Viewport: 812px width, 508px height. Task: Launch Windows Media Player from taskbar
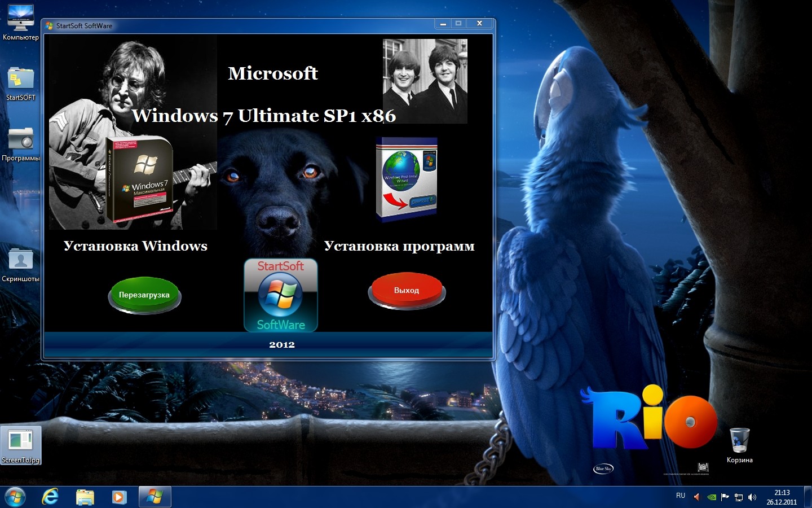[119, 497]
